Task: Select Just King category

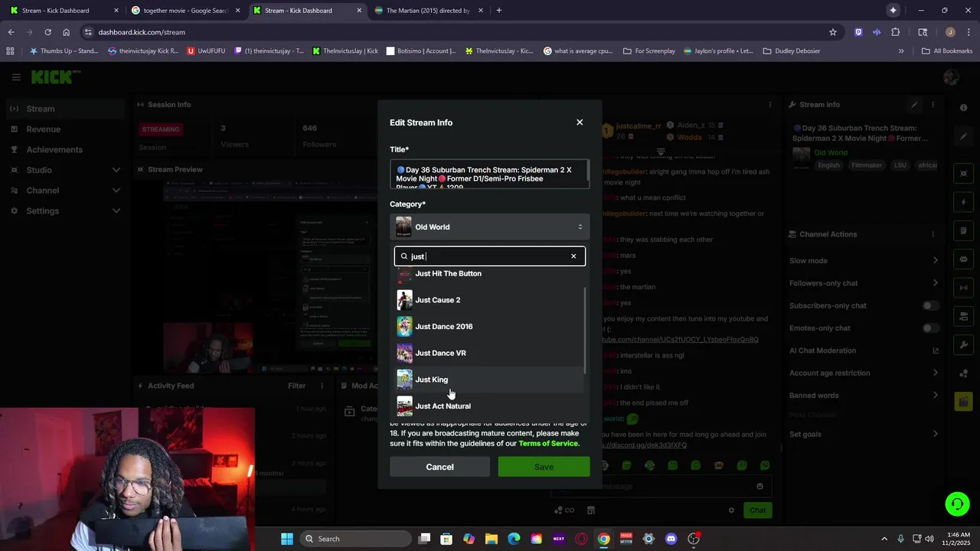Action: tap(490, 380)
